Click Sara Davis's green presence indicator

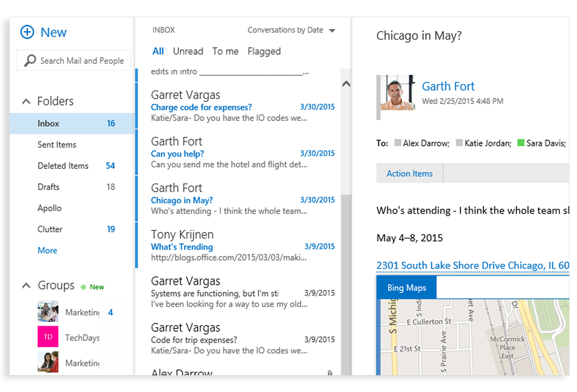(520, 143)
